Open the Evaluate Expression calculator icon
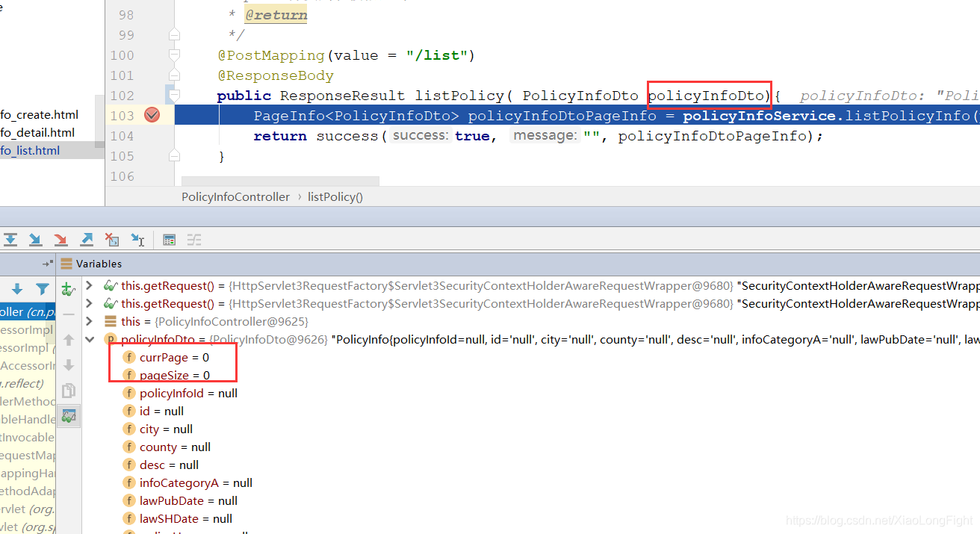 (170, 240)
